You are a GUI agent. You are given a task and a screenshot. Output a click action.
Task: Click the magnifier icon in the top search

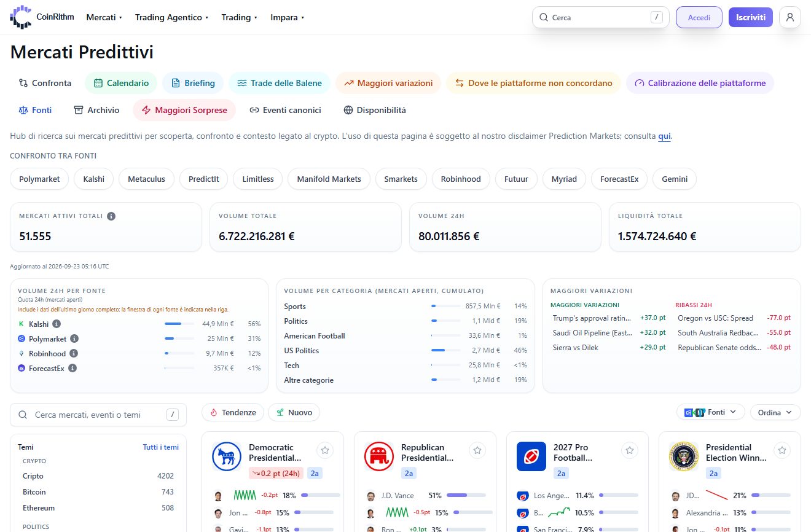tap(544, 18)
